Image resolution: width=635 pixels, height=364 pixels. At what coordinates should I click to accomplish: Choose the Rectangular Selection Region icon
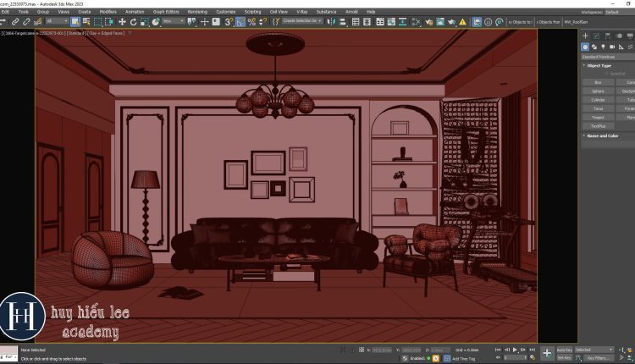97,21
